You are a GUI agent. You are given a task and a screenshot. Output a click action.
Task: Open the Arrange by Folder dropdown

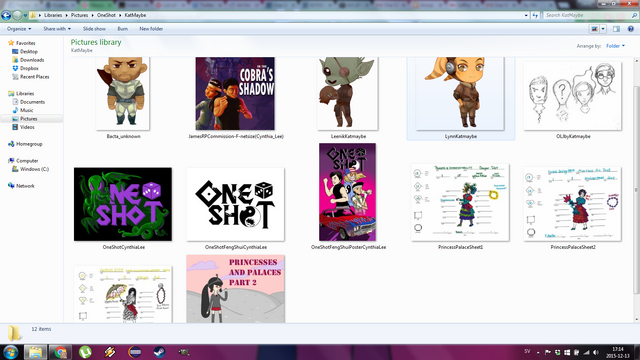pyautogui.click(x=615, y=46)
